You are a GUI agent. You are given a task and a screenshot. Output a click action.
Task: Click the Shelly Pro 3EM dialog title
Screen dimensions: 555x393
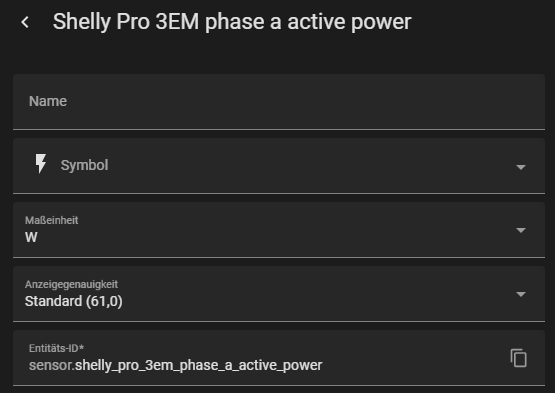coord(232,22)
